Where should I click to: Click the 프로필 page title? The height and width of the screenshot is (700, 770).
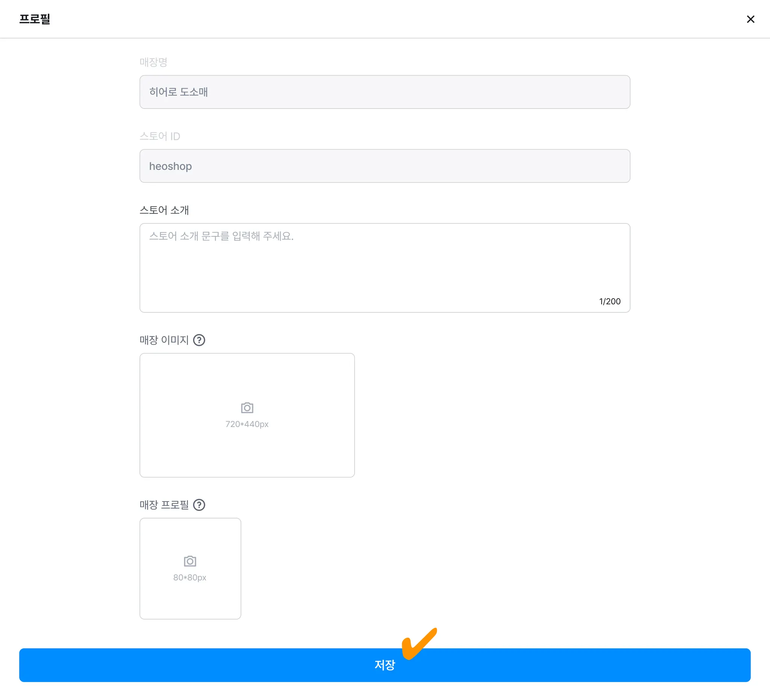[35, 19]
